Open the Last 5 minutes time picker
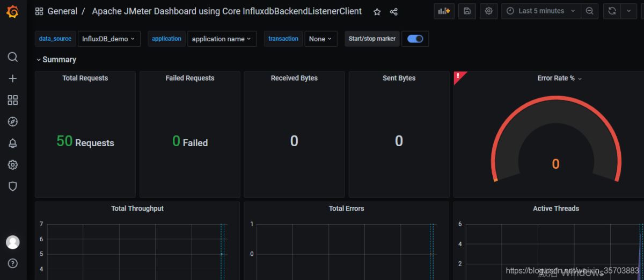The image size is (644, 280). pyautogui.click(x=541, y=11)
